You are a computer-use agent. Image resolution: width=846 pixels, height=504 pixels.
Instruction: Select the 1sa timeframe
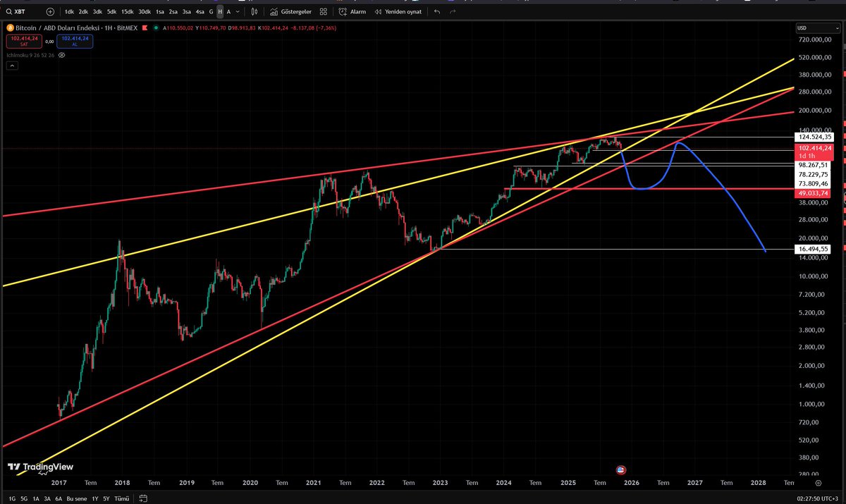click(160, 12)
